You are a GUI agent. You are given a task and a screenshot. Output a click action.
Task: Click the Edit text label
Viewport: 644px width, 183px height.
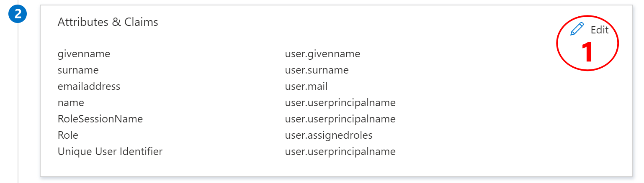pyautogui.click(x=599, y=30)
